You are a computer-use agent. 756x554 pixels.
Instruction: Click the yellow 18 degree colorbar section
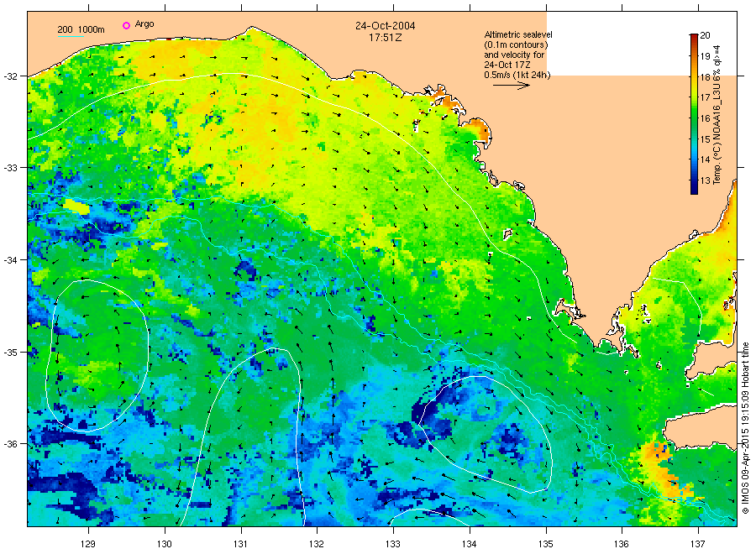[694, 77]
